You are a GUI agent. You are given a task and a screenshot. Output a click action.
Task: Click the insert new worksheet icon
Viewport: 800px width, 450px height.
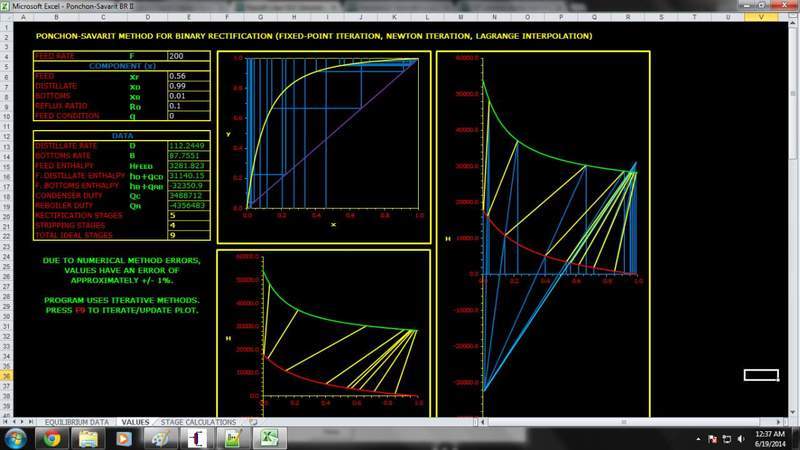click(x=250, y=422)
